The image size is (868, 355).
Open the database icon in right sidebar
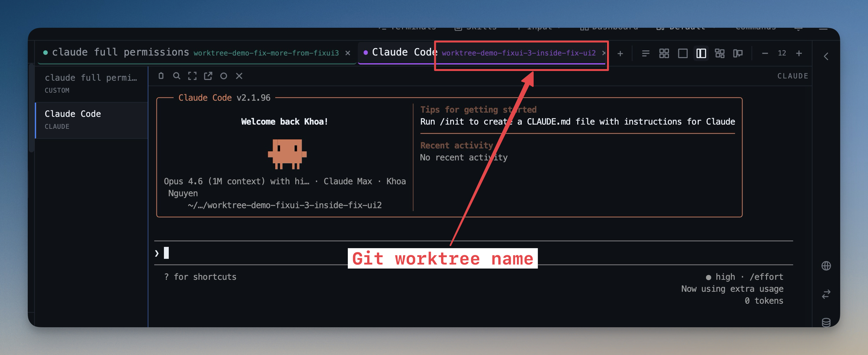click(826, 322)
